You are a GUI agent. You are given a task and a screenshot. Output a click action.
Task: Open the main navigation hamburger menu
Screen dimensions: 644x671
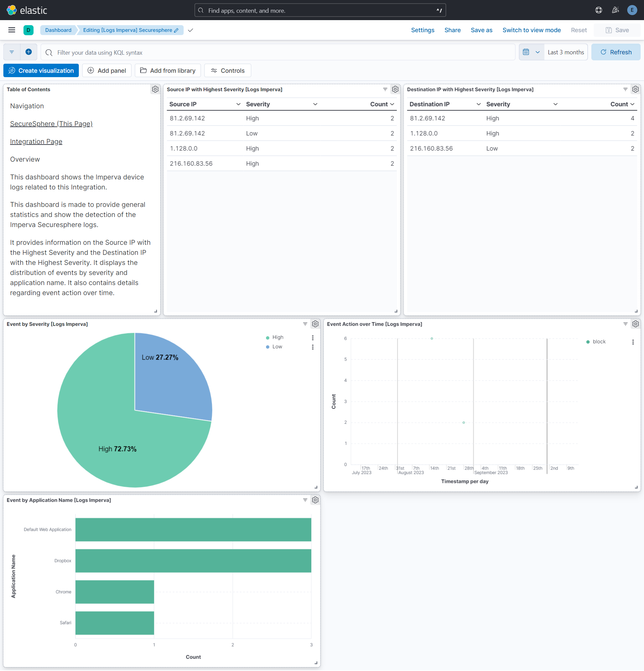[x=11, y=30]
